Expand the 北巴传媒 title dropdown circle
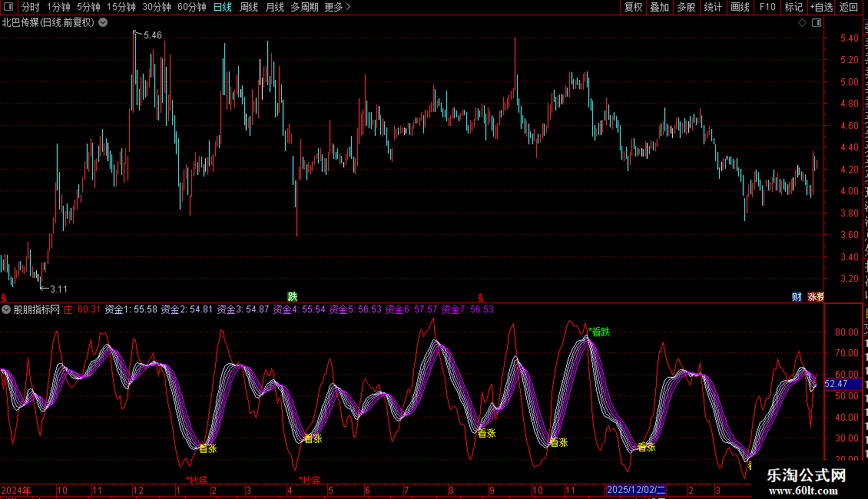The width and height of the screenshot is (868, 499). (x=103, y=23)
